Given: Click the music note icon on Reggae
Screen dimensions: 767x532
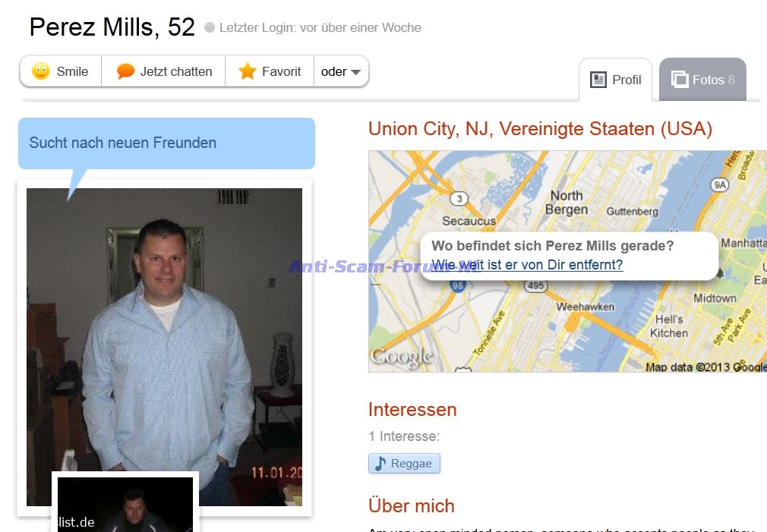Looking at the screenshot, I should [x=380, y=464].
